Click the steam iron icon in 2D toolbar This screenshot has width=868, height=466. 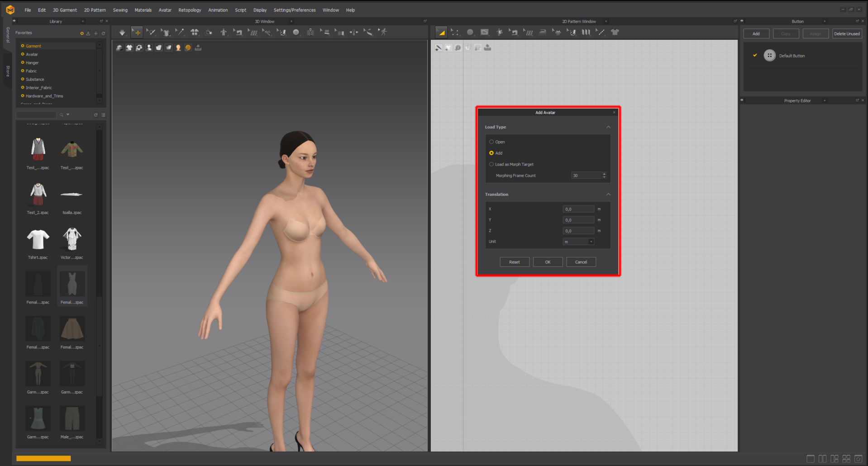(543, 33)
